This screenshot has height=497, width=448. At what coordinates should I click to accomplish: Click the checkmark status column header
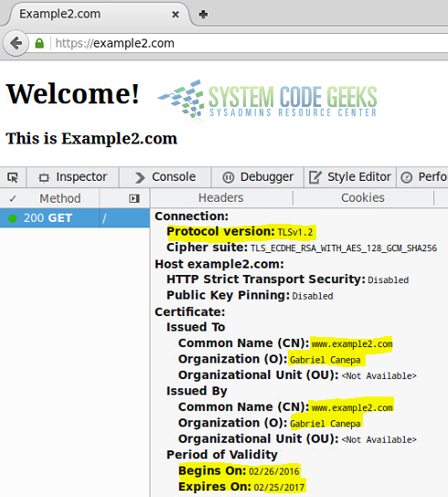[x=13, y=199]
